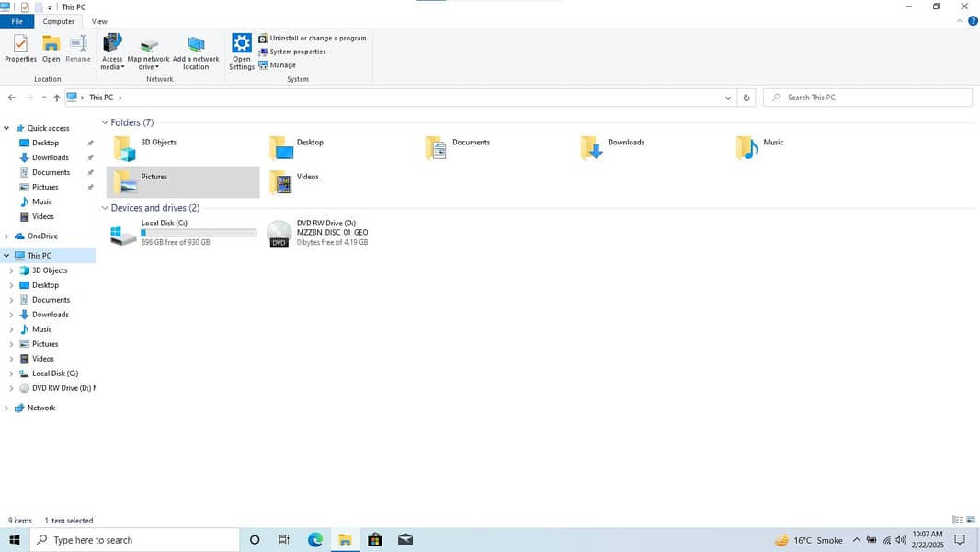Open the Access media dropdown
Screen dimensions: 980x552
coord(112,52)
